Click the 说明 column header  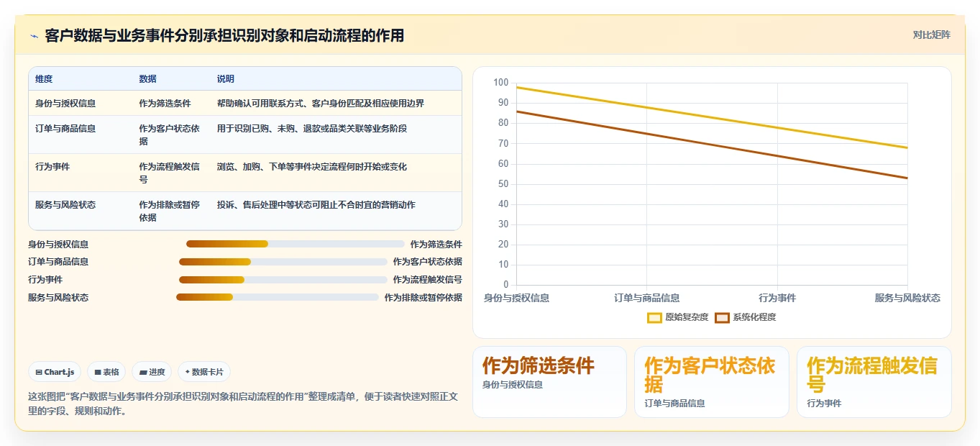point(226,79)
